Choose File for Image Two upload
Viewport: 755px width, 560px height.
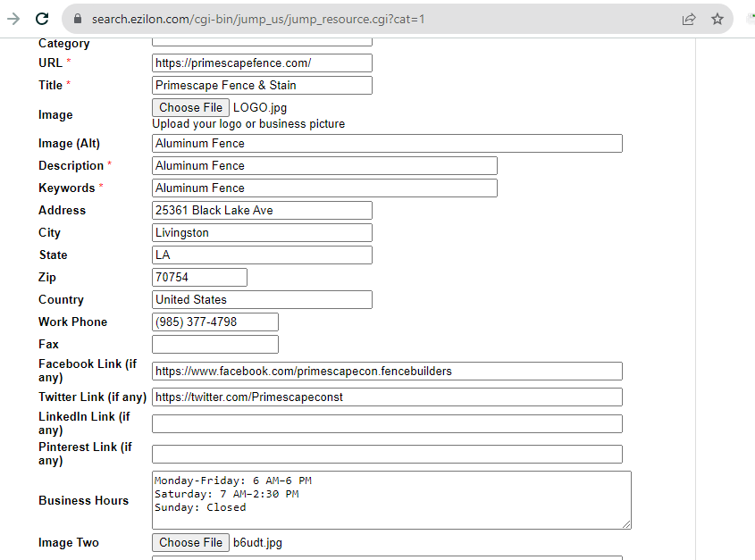coord(190,543)
